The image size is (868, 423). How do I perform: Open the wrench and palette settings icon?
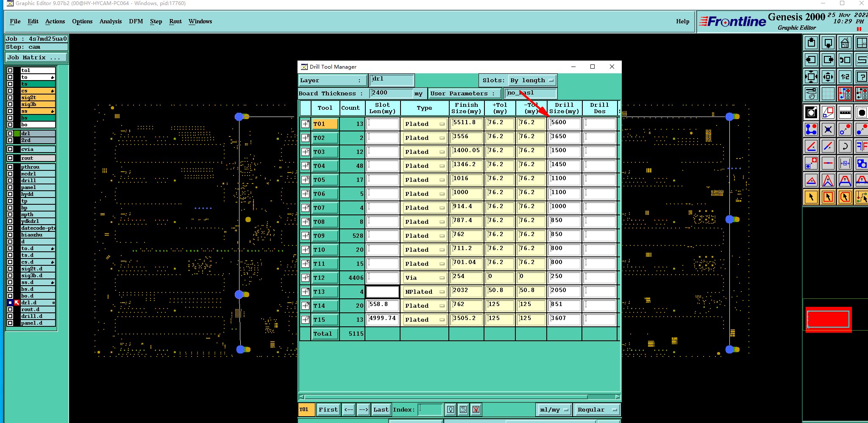(x=811, y=93)
